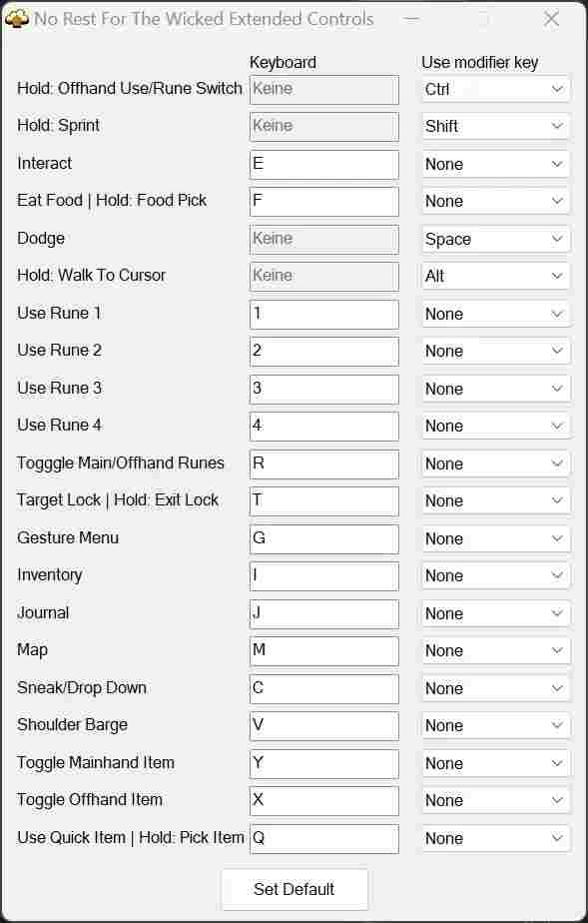Focus the Eat Food keyboard key field
588x923 pixels.
point(324,202)
